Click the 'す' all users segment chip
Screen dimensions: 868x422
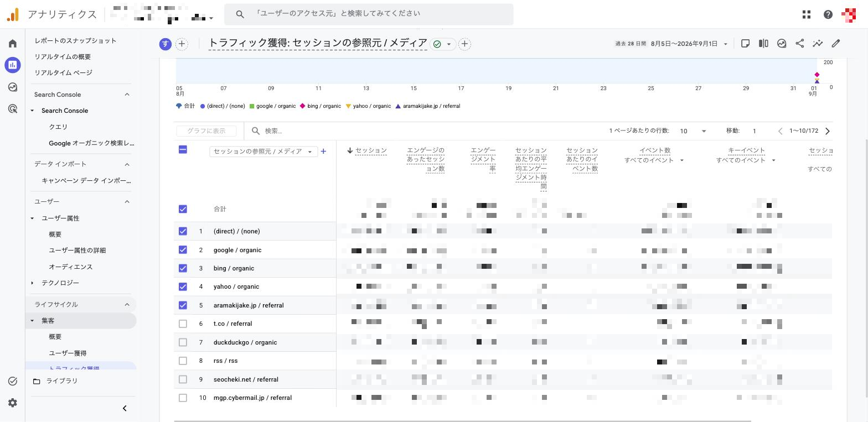point(165,44)
